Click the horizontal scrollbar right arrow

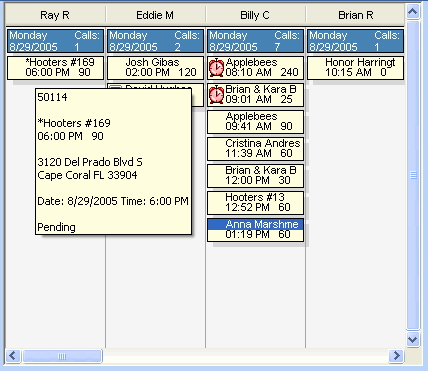[x=396, y=356]
